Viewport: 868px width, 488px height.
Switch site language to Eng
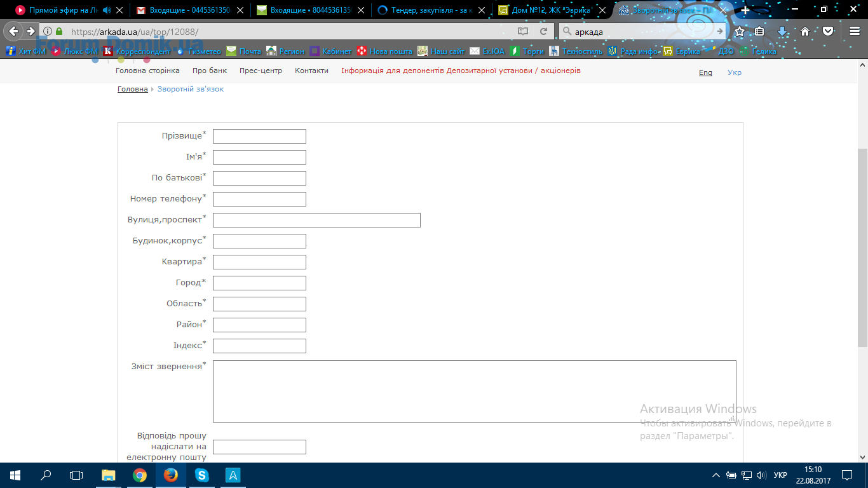click(705, 72)
